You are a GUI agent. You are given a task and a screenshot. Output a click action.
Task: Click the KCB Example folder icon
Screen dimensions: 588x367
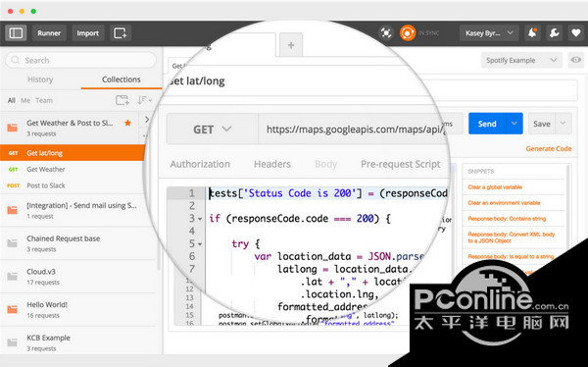pos(13,342)
